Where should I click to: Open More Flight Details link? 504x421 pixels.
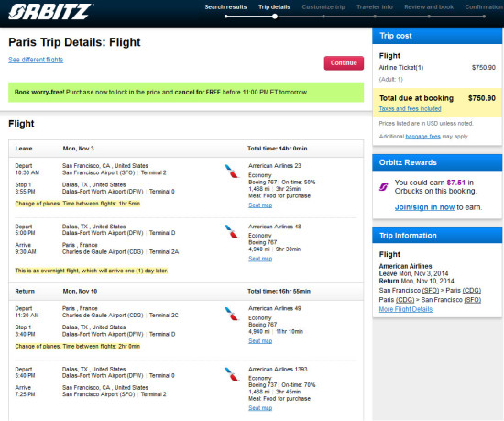[x=406, y=309]
